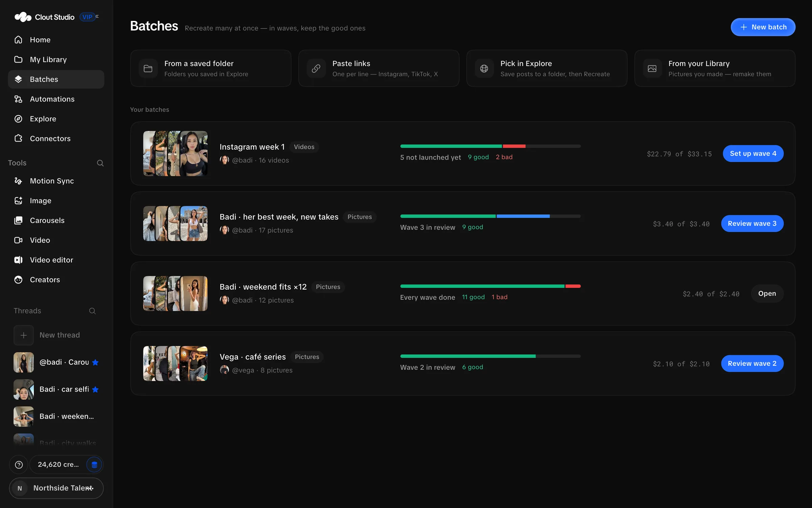The image size is (812, 508).
Task: Open Carousels tool icon
Action: click(x=18, y=220)
